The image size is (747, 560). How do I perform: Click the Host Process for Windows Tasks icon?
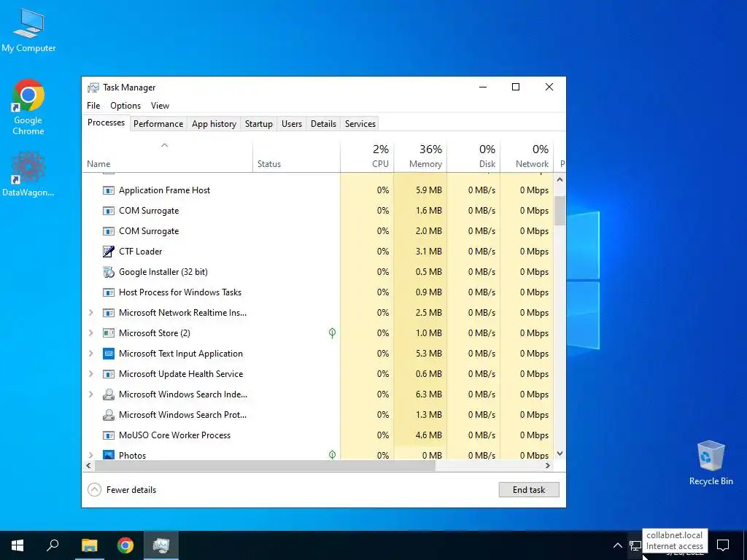(109, 292)
